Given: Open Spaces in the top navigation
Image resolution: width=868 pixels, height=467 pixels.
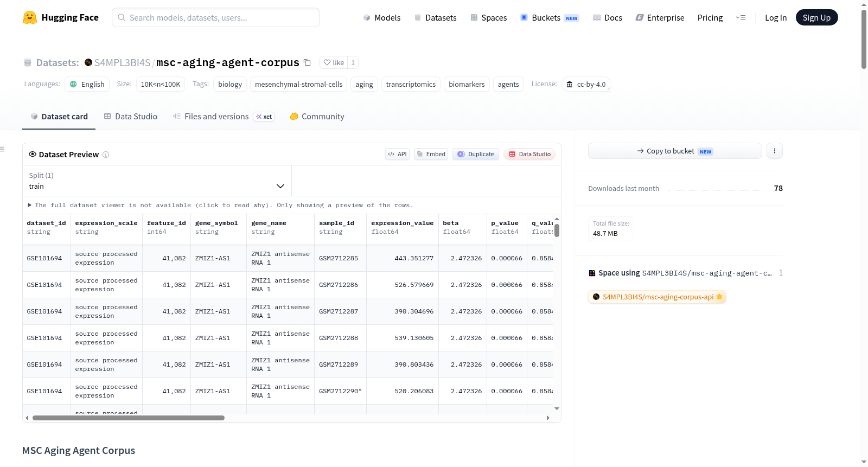Looking at the screenshot, I should click(488, 17).
